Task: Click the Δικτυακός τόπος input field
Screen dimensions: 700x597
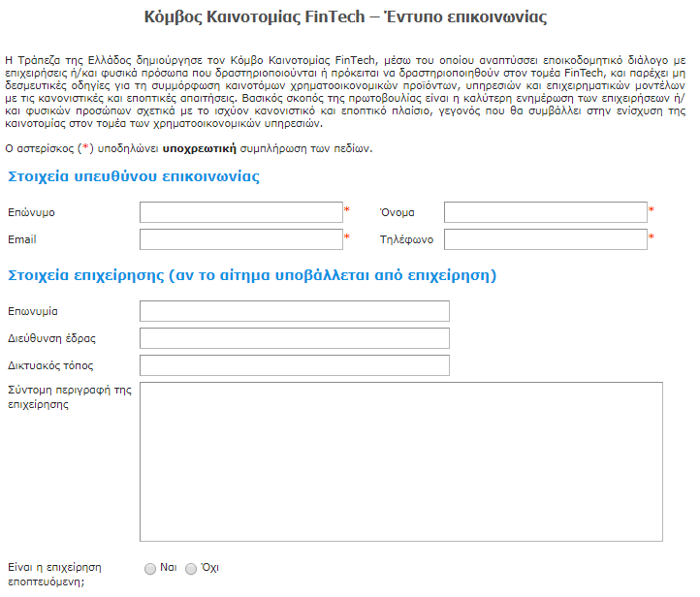Action: pos(295,365)
